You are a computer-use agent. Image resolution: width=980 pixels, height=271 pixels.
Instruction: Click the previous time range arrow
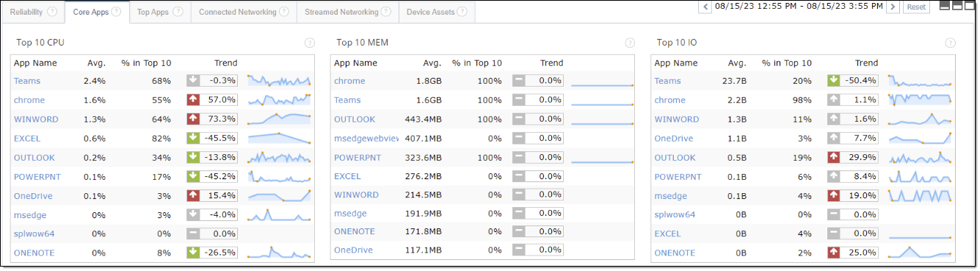click(x=705, y=7)
